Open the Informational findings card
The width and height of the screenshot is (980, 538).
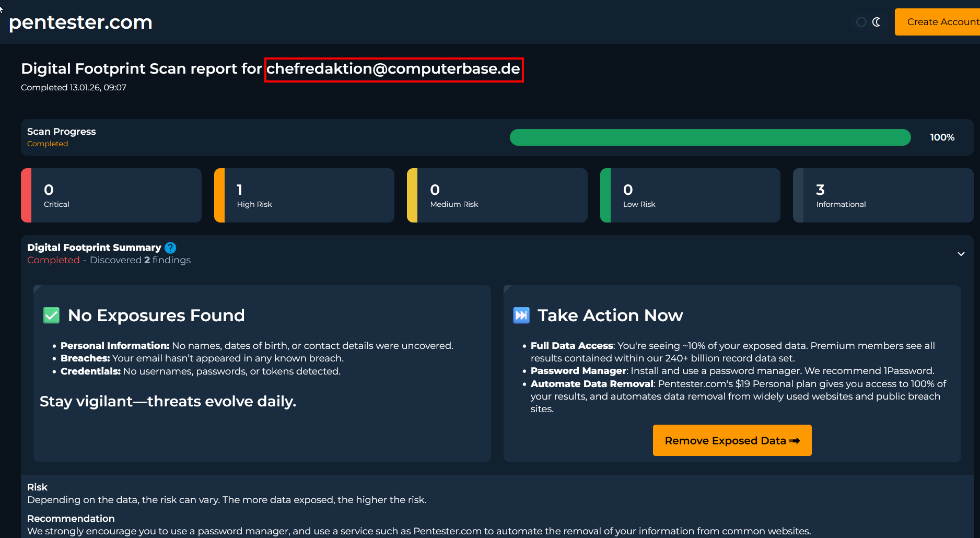(883, 195)
